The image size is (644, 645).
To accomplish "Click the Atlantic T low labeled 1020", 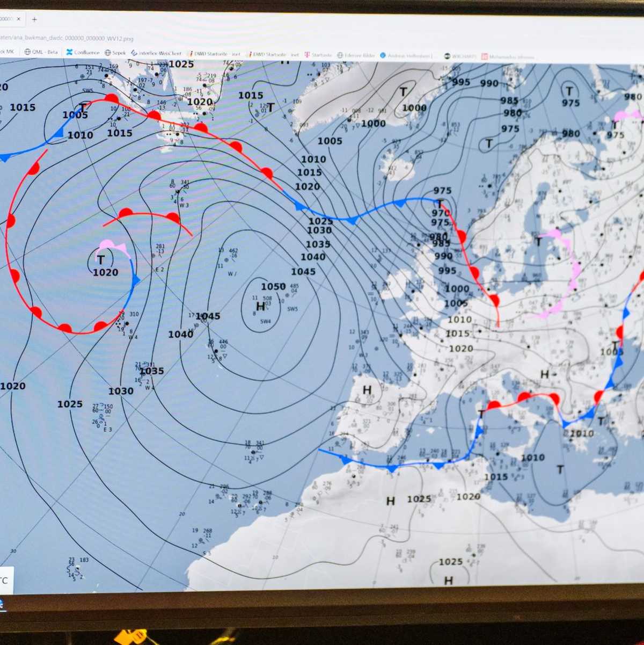I will (x=101, y=261).
